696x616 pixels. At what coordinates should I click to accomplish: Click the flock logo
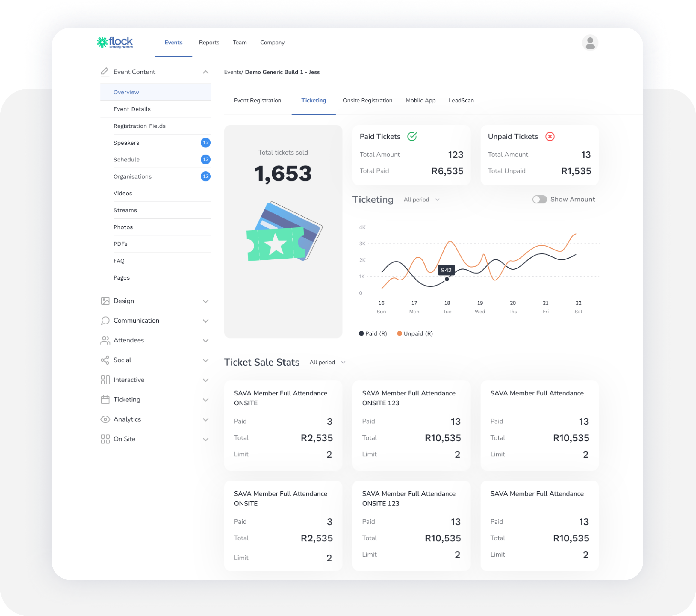115,42
